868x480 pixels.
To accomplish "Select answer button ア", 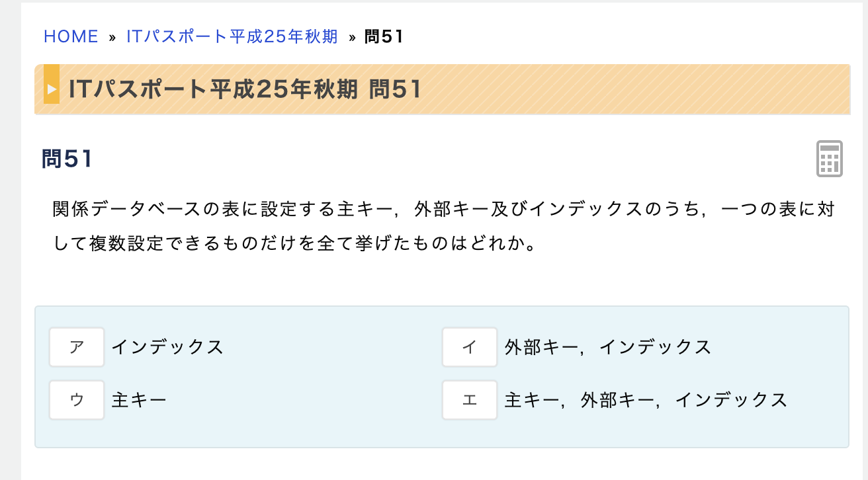I will (77, 347).
